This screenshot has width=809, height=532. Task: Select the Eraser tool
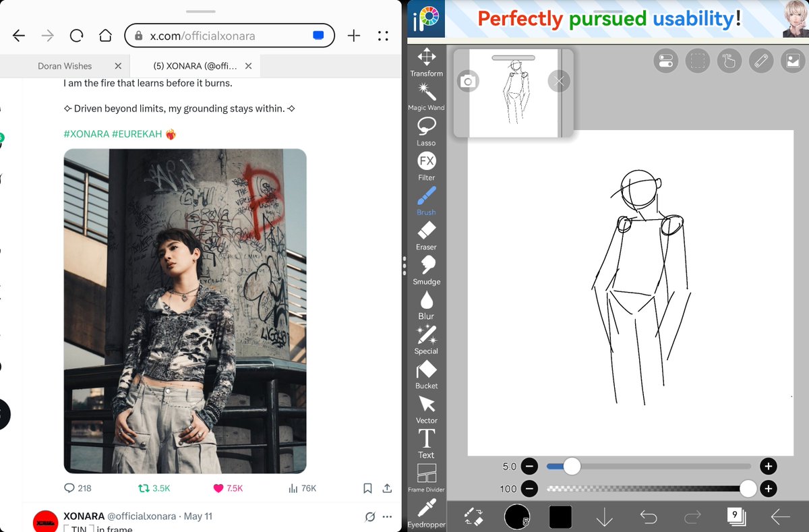[426, 236]
